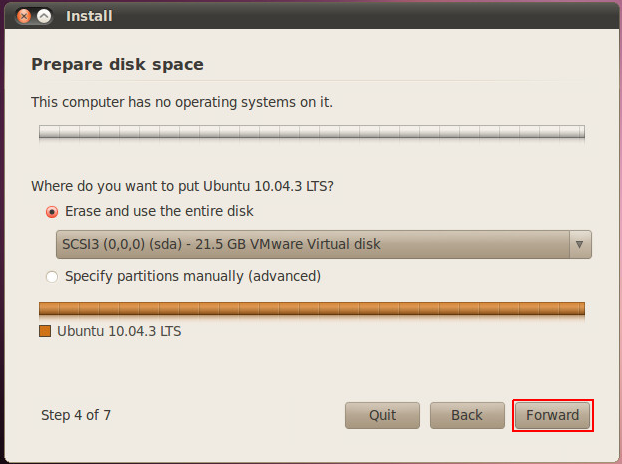Viewport: 622px width, 464px height.
Task: Click the Forward button
Action: click(553, 415)
